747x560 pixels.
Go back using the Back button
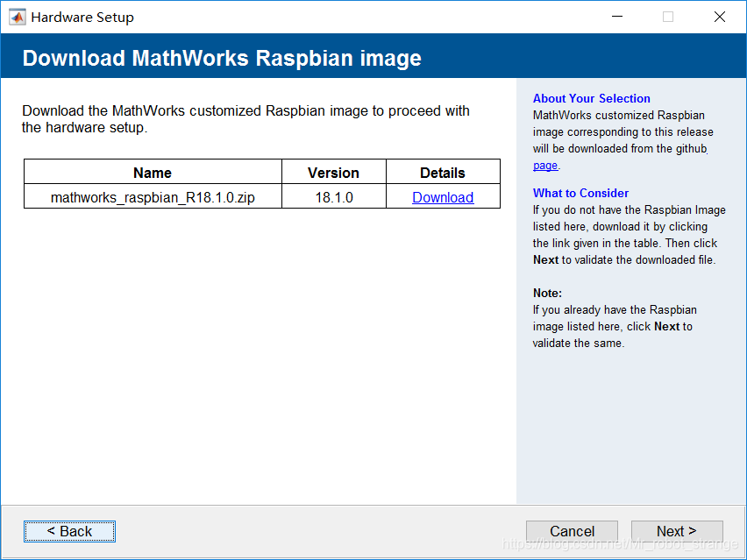point(69,531)
